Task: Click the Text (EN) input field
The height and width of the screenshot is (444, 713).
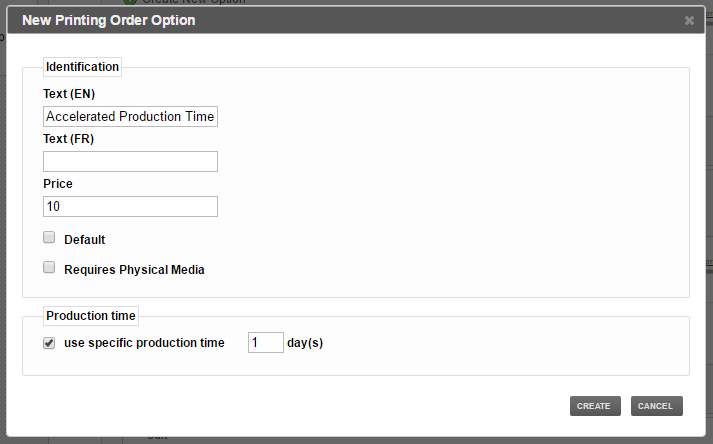Action: (131, 116)
